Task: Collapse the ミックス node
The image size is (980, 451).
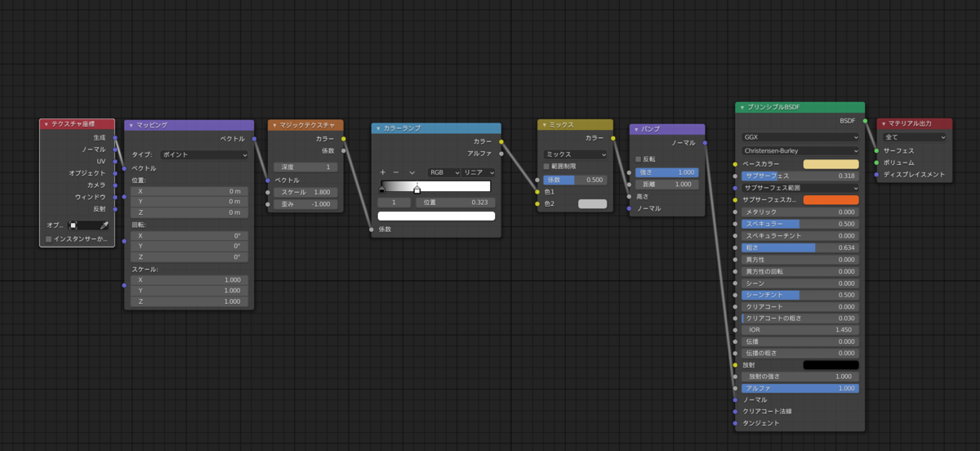Action: click(544, 125)
